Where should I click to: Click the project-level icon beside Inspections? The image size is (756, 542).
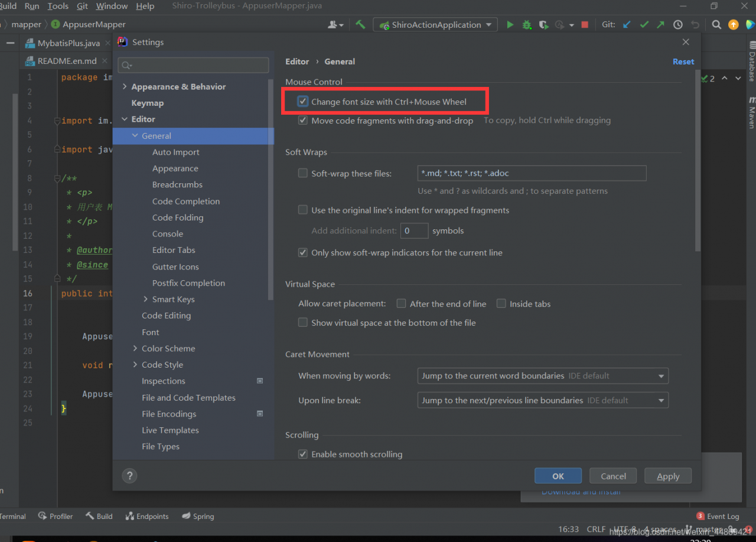pyautogui.click(x=260, y=381)
